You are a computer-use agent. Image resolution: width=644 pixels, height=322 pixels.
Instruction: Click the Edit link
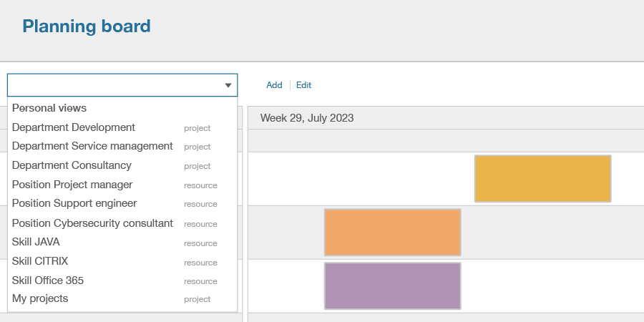click(303, 85)
